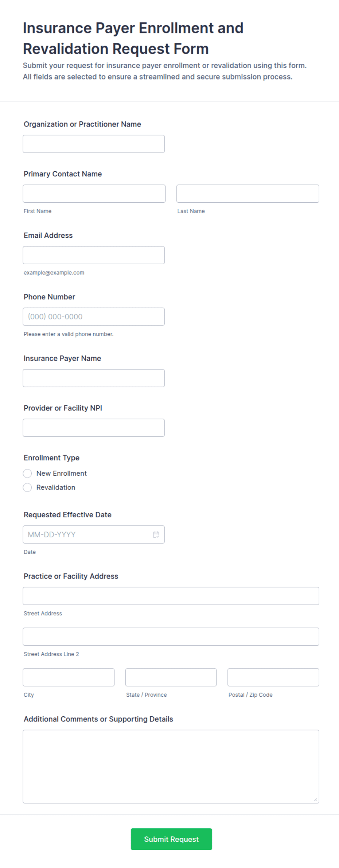Focus the Organization or Practitioner Name field
This screenshot has height=868, width=339.
[x=94, y=144]
